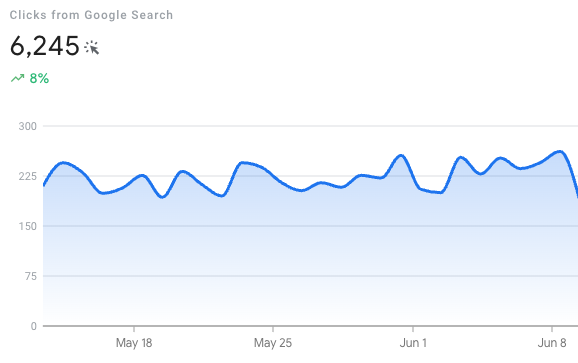This screenshot has width=578, height=363.
Task: Click the lowest dip just after May 18
Action: click(x=162, y=197)
